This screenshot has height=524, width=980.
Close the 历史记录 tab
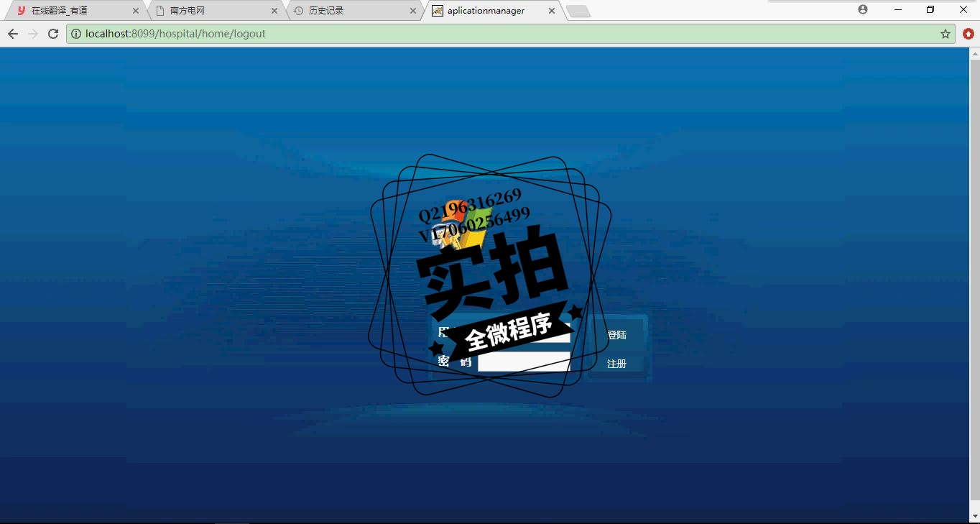pyautogui.click(x=413, y=11)
